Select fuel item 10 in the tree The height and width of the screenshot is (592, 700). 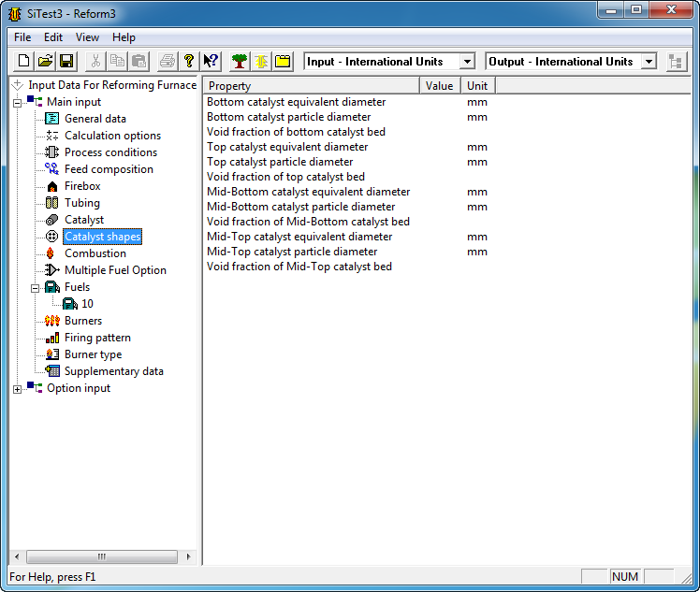pyautogui.click(x=87, y=304)
